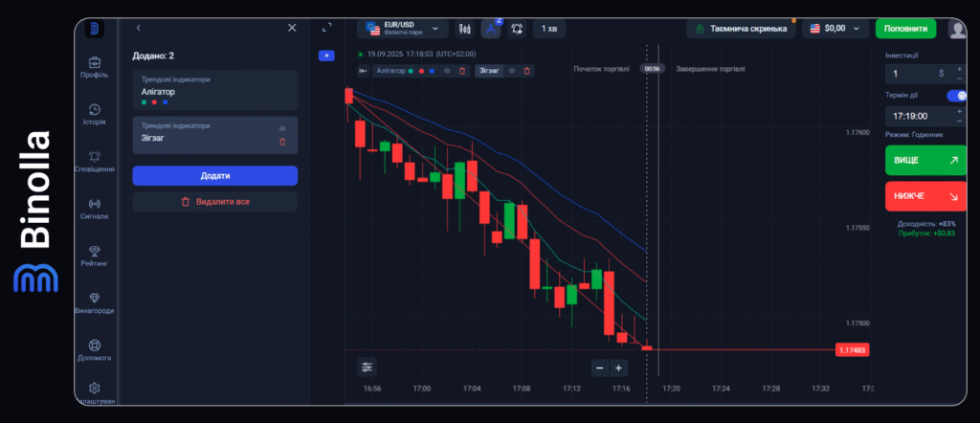Click the fullscreen expand icon
Viewport: 980px width, 423px height.
coord(327,28)
